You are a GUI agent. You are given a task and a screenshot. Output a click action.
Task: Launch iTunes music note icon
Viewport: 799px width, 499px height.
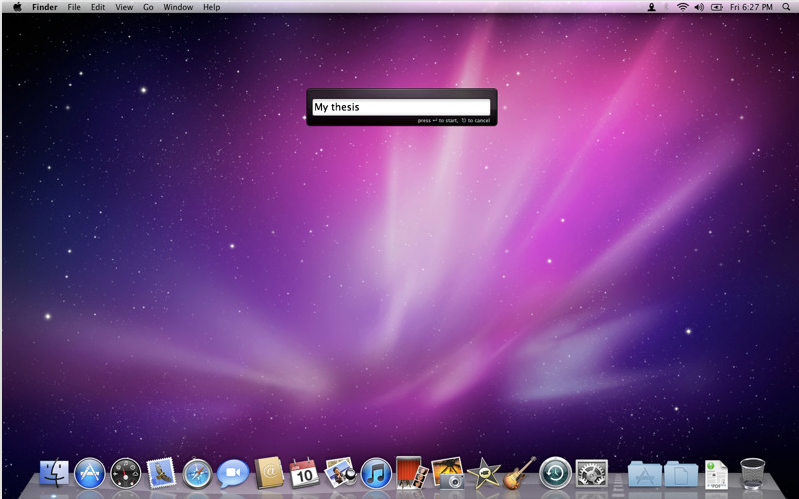coord(376,474)
